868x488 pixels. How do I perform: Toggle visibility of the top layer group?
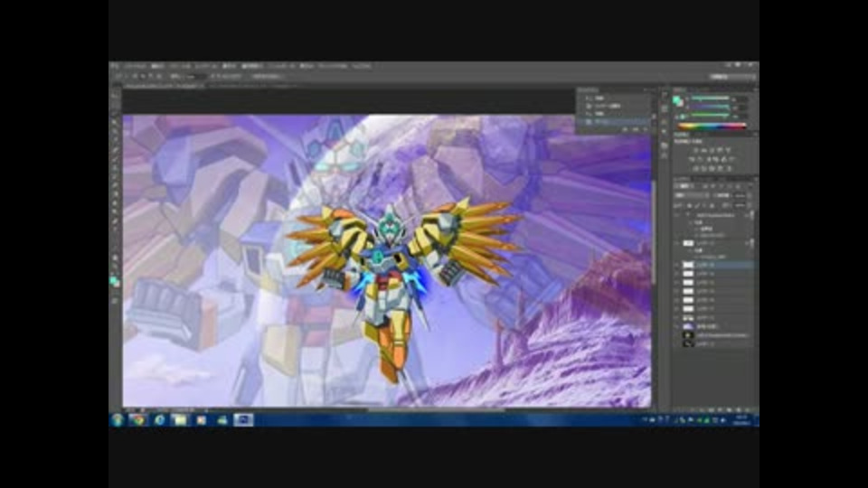click(676, 215)
